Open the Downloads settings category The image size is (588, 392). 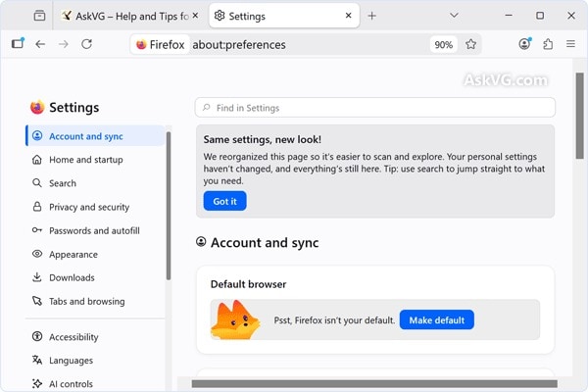pyautogui.click(x=95, y=278)
